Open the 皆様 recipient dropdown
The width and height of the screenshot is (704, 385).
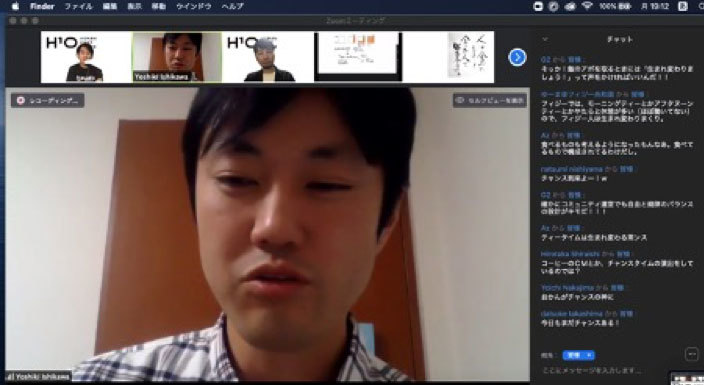click(x=578, y=355)
